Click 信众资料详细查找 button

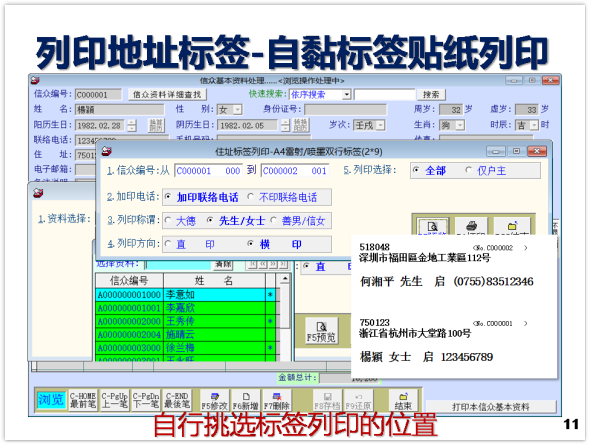(167, 94)
